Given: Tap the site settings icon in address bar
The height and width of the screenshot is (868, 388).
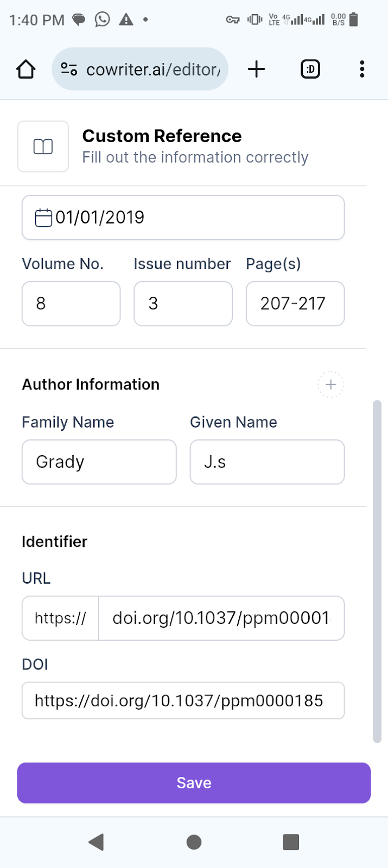Looking at the screenshot, I should tap(69, 69).
